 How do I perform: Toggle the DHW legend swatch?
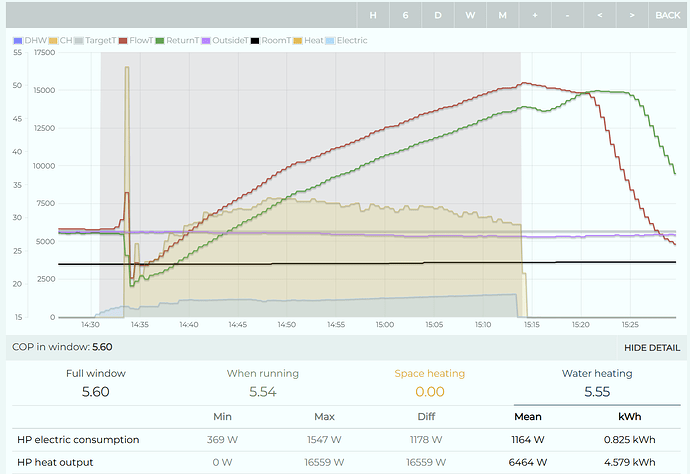[x=18, y=40]
